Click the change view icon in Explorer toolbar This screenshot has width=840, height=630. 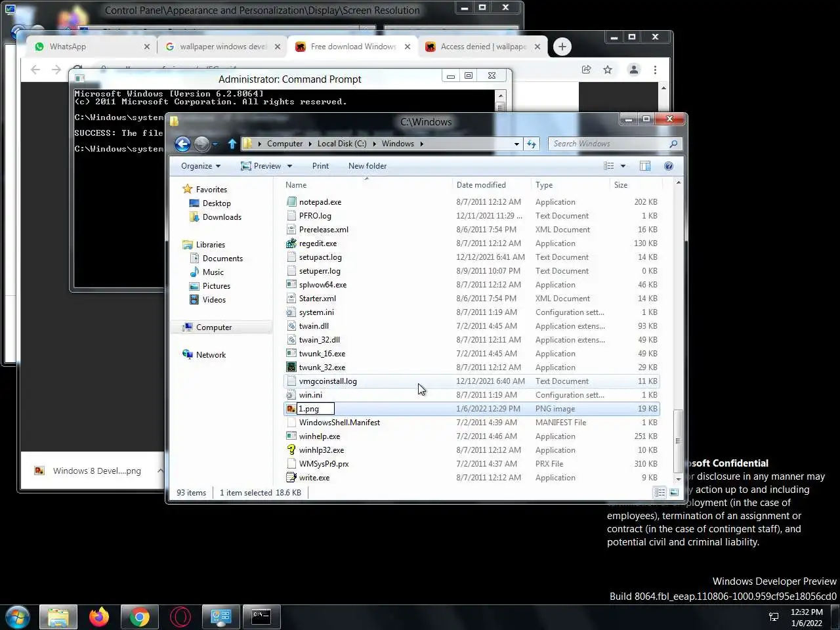point(609,166)
